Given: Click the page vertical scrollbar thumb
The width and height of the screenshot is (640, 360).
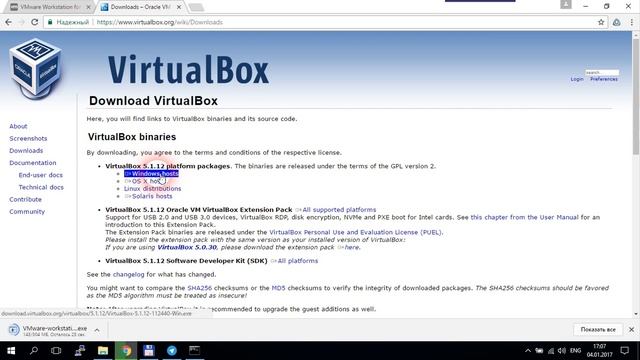Looking at the screenshot, I should click(636, 97).
